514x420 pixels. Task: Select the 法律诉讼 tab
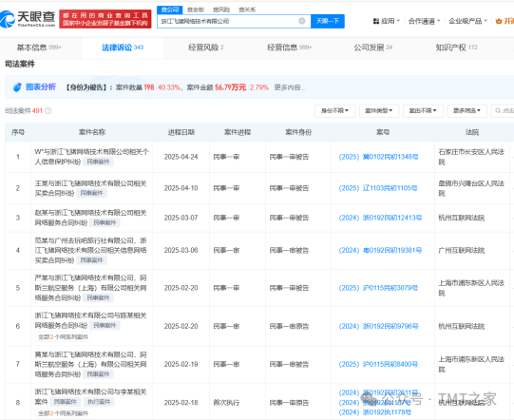(123, 48)
